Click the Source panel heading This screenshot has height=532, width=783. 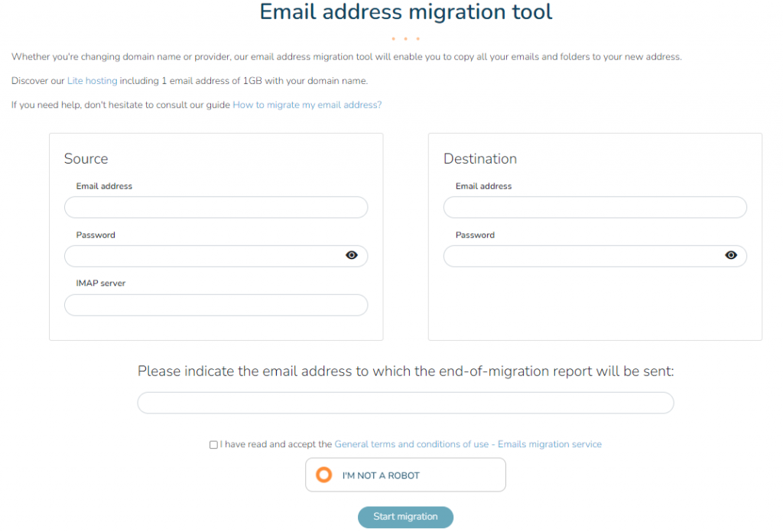(x=86, y=159)
